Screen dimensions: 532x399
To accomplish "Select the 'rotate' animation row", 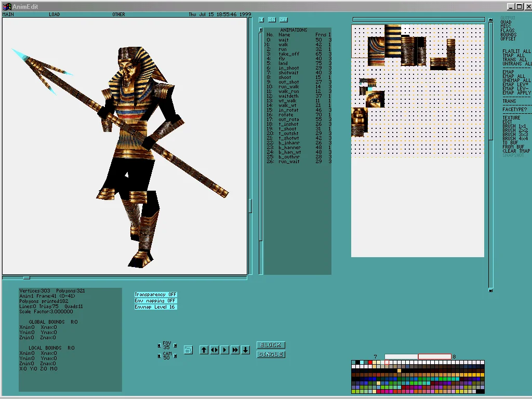I will tap(299, 115).
